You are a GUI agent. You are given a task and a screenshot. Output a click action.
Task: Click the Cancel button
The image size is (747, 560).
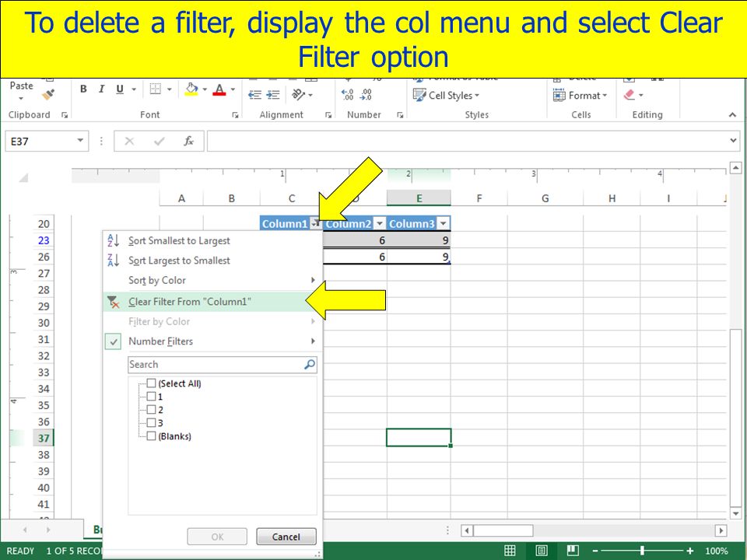point(286,537)
